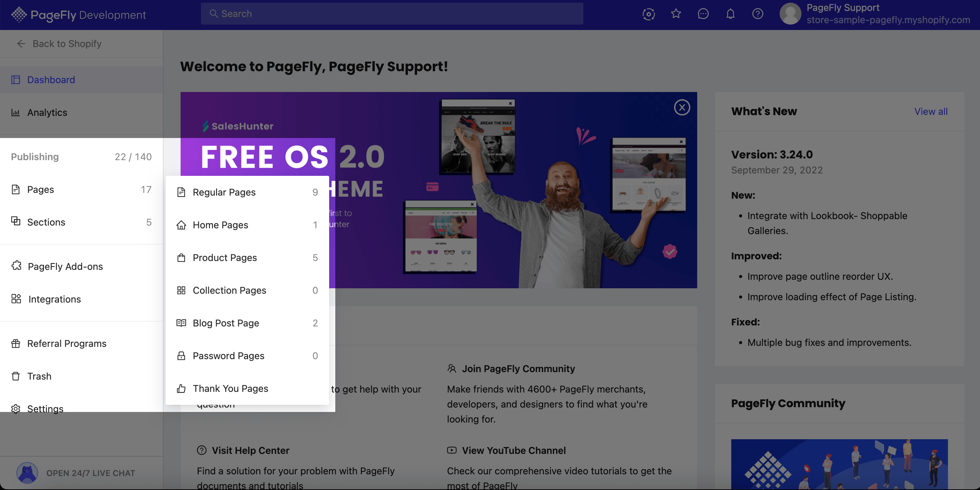Click the Sections icon

(16, 221)
